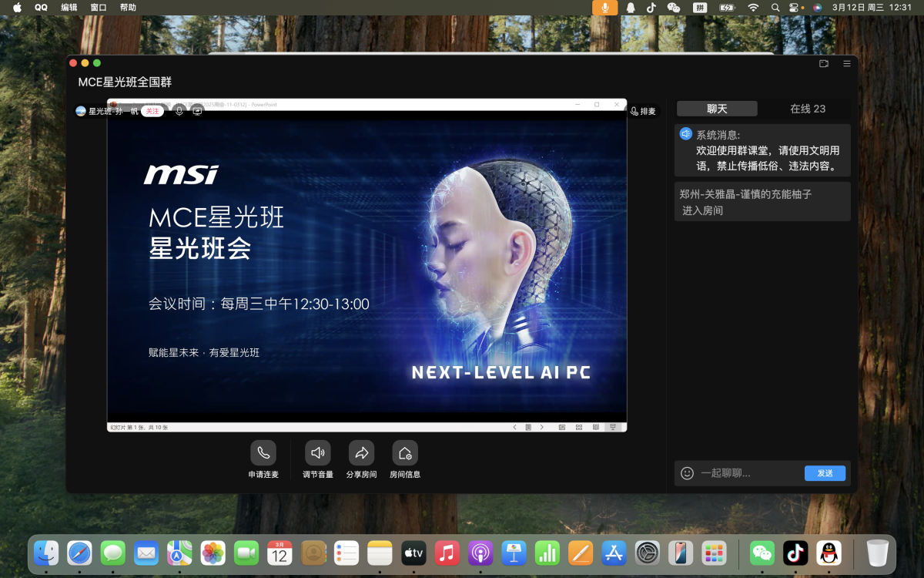Switch to the 在线 23 tab
Image resolution: width=924 pixels, height=578 pixels.
808,109
